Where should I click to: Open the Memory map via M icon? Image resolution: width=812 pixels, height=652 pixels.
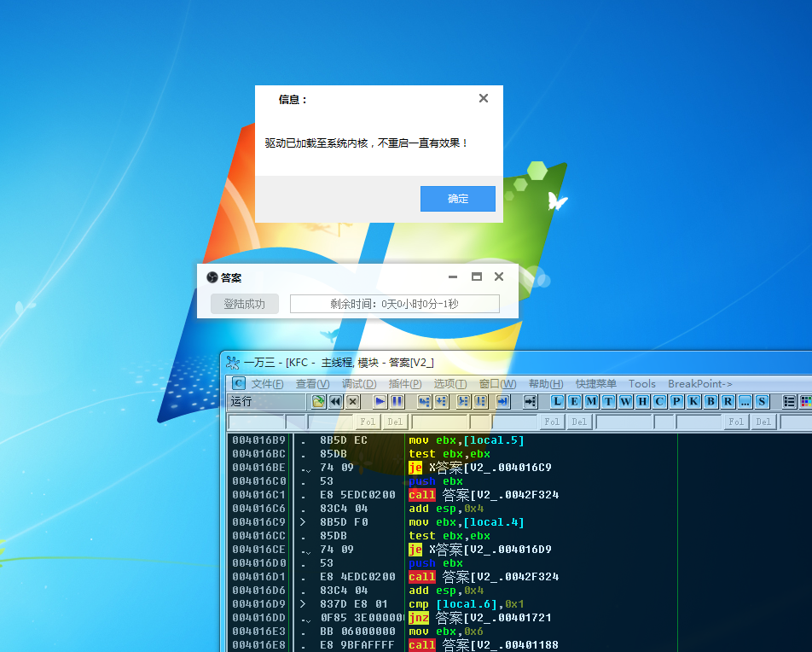(x=591, y=401)
